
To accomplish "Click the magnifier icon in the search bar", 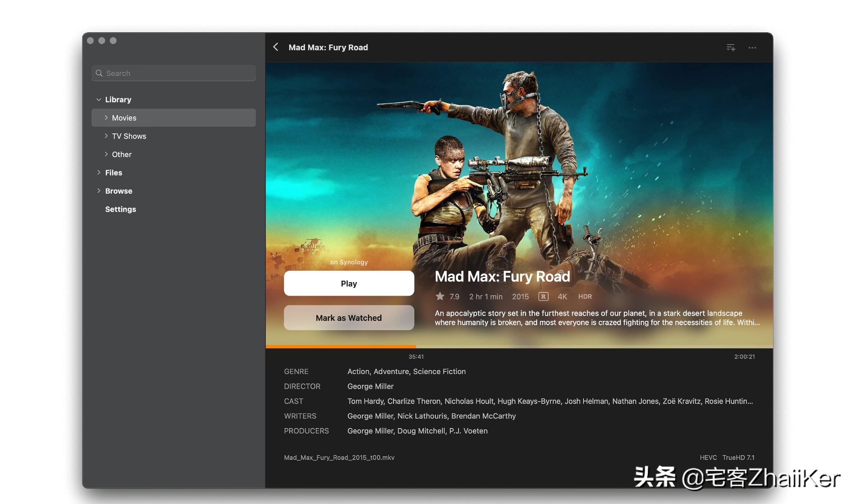I will pyautogui.click(x=100, y=73).
